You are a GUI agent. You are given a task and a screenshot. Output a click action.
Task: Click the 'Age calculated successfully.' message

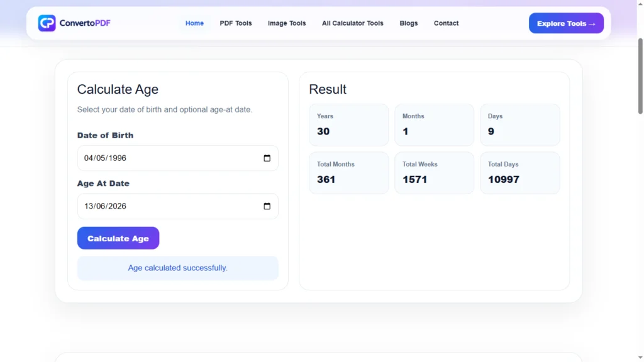coord(177,268)
